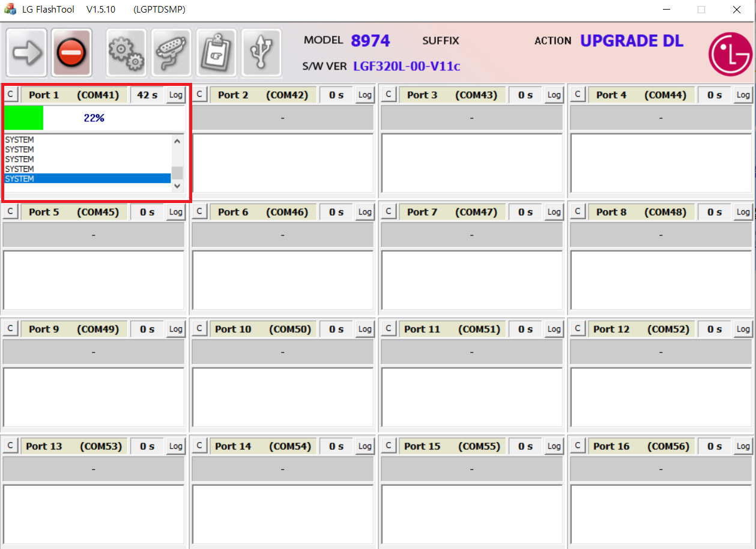The height and width of the screenshot is (549, 756).
Task: Open the gears settings toolbar icon
Action: point(126,53)
